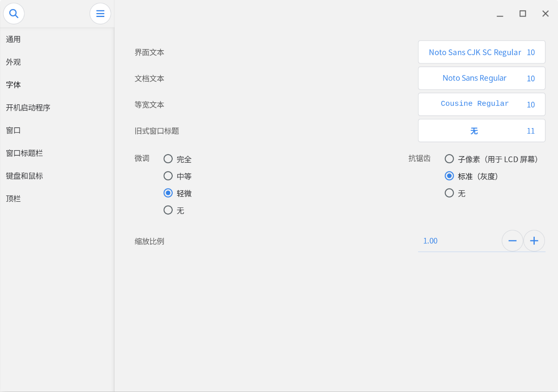Open 文档文本 font chooser Noto Sans Regular
This screenshot has height=392, width=558.
click(481, 78)
